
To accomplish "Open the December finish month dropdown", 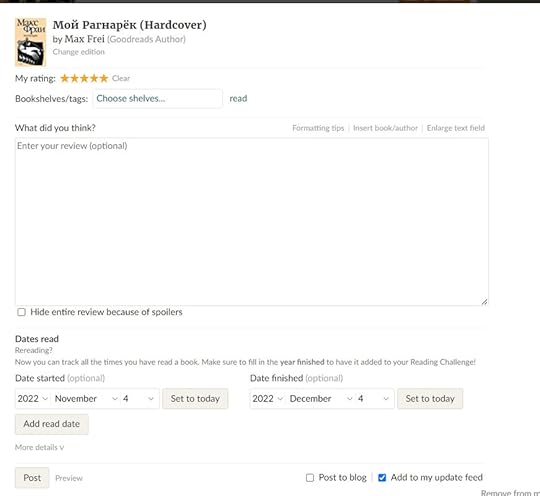I will click(321, 399).
